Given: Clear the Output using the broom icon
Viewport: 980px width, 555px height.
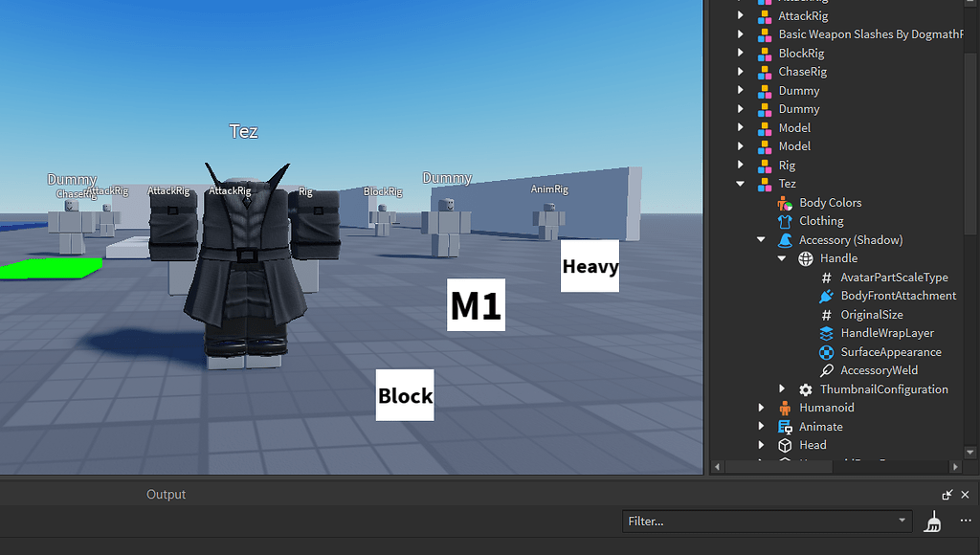Looking at the screenshot, I should [x=933, y=522].
